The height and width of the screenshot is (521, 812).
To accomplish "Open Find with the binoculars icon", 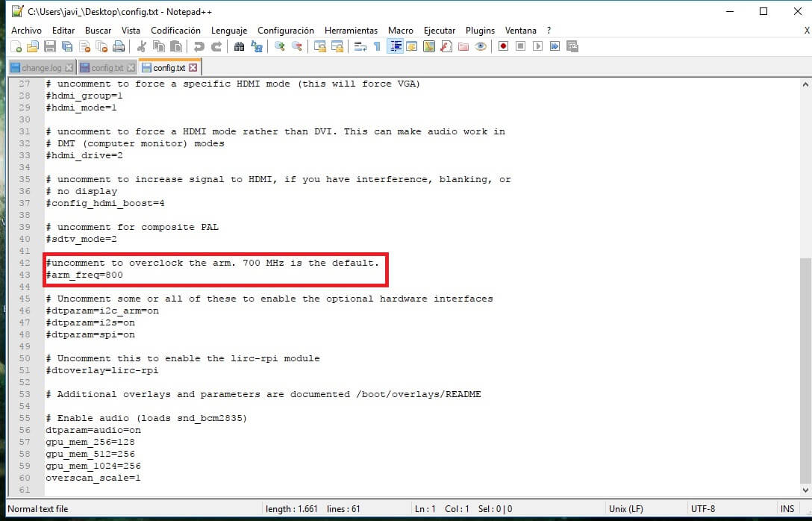I will click(x=240, y=46).
